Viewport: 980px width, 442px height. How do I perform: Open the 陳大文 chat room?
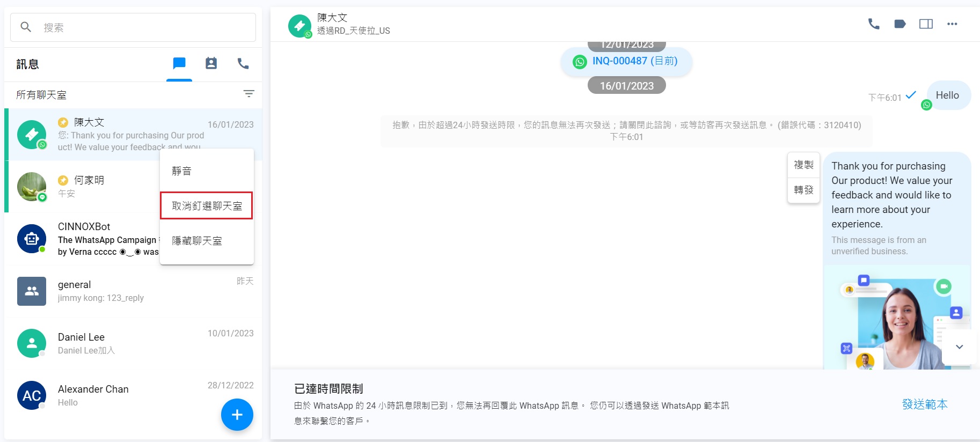point(133,134)
